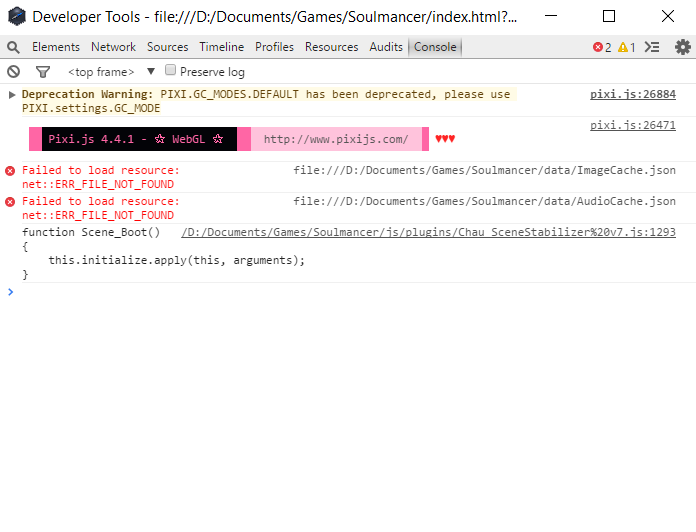The width and height of the screenshot is (696, 532).
Task: Open the pixi.js:26884 source link
Action: [633, 94]
